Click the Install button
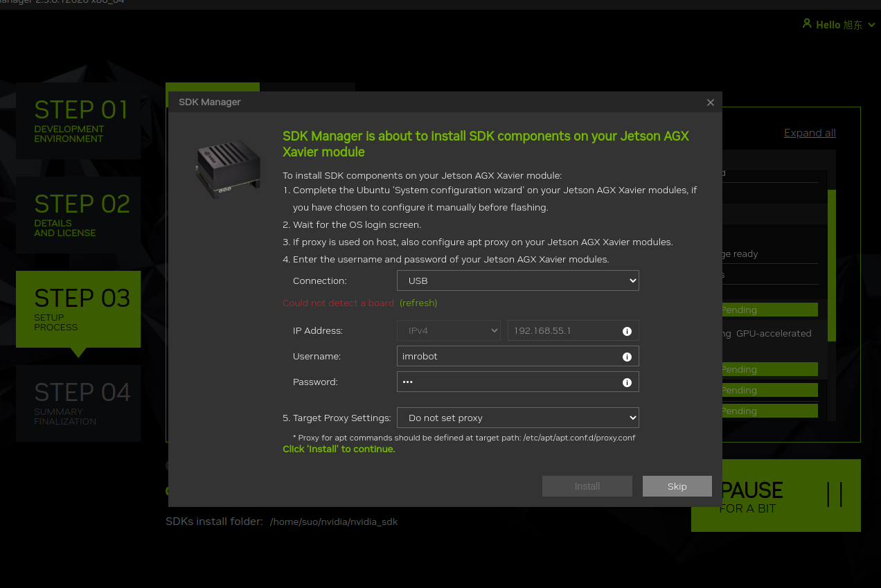 pyautogui.click(x=587, y=486)
